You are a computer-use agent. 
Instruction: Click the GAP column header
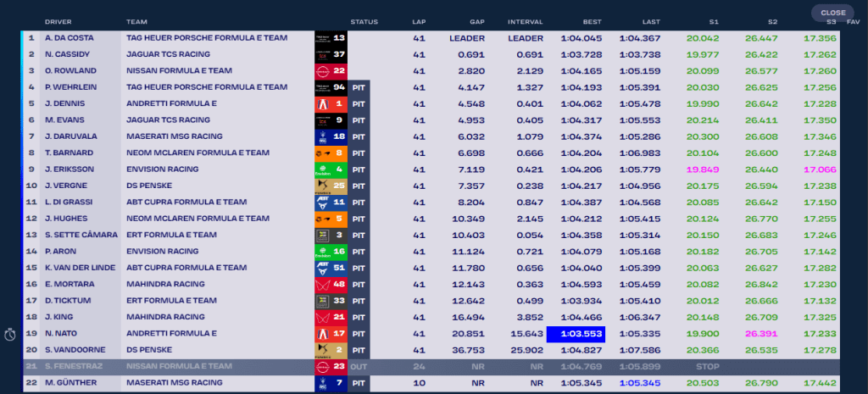477,22
